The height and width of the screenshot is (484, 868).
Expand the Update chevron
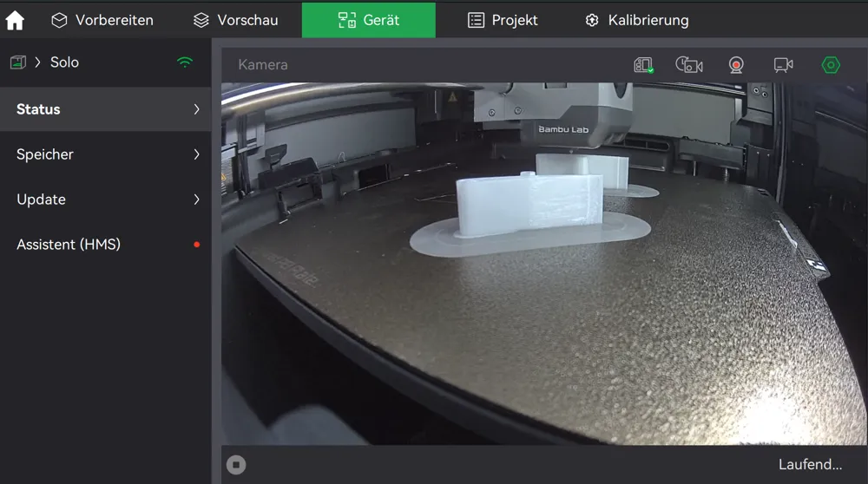click(x=196, y=199)
